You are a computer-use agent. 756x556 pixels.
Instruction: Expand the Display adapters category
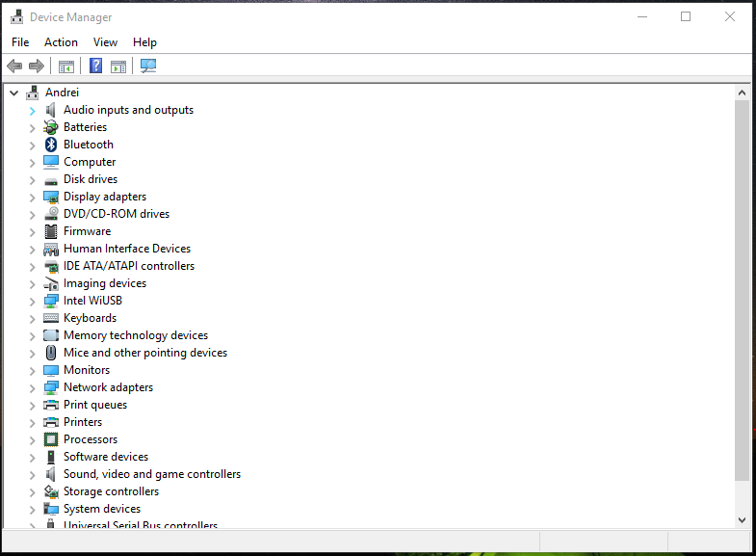(33, 198)
